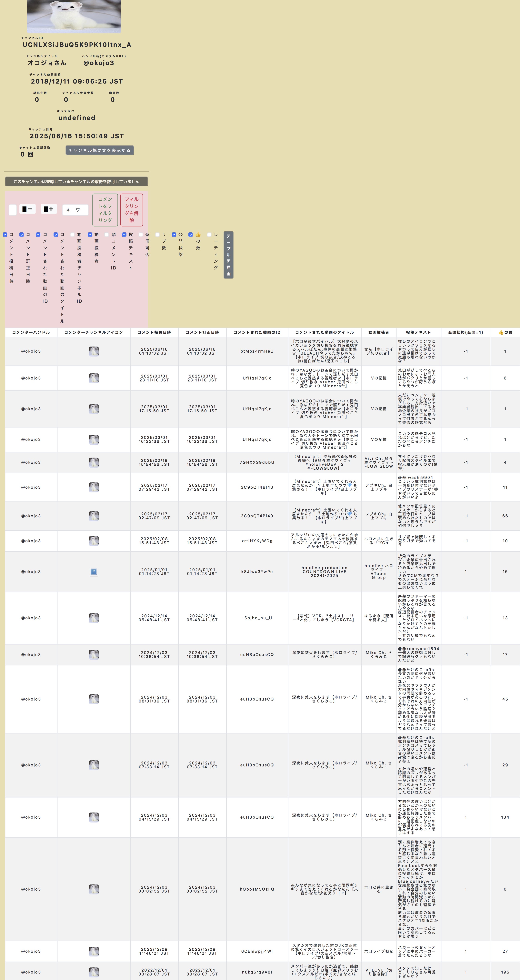
Task: Click the question-mark placeholder icon in 2025/01/01 row
Action: pos(94,572)
